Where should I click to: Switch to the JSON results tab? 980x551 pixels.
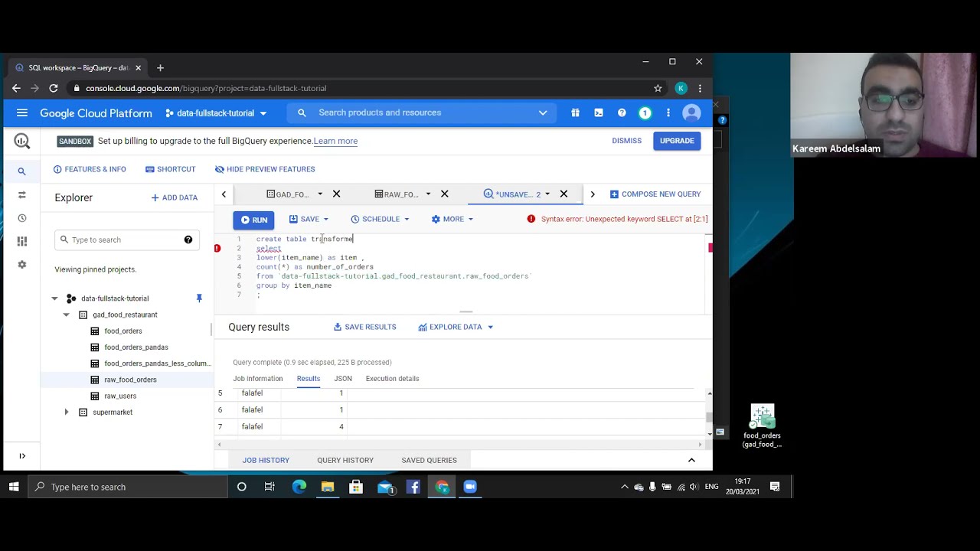point(343,379)
